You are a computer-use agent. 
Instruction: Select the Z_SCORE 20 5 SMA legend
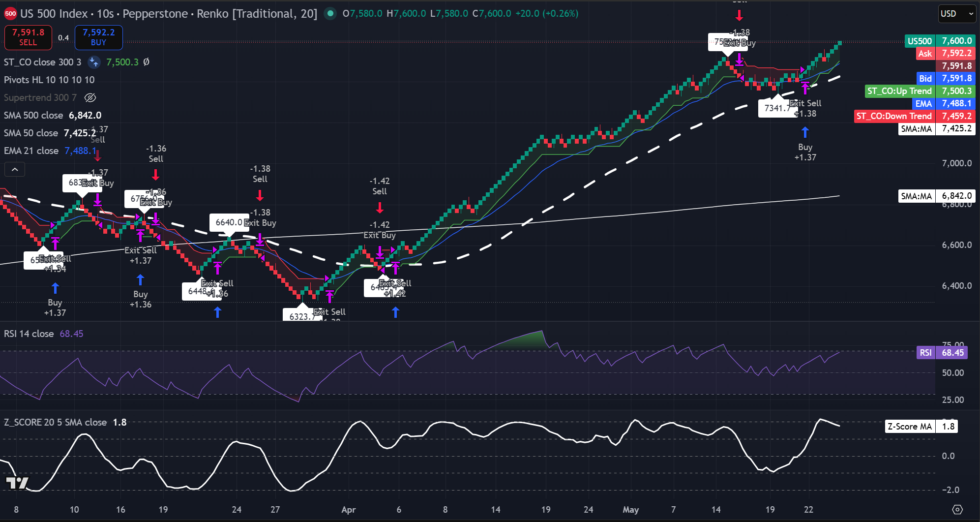55,422
